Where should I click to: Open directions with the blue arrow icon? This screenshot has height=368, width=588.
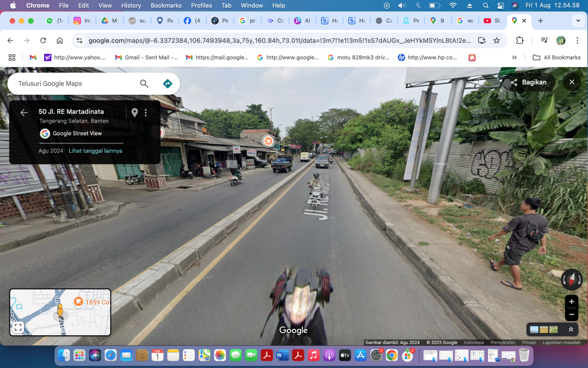(x=168, y=83)
